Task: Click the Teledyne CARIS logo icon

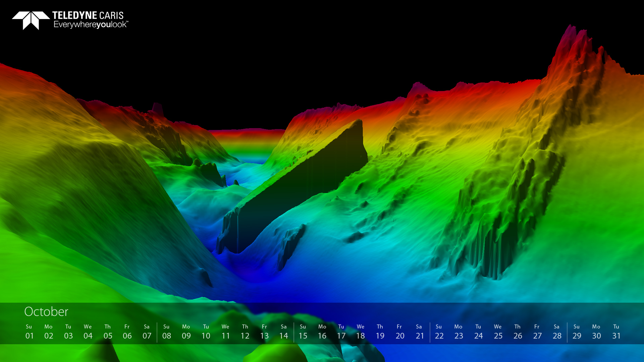Action: (x=31, y=20)
